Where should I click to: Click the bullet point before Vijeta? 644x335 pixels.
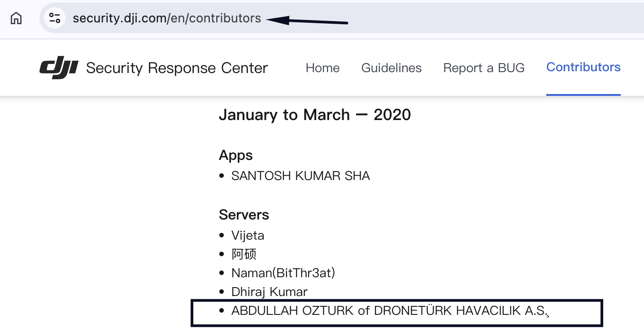click(x=222, y=236)
